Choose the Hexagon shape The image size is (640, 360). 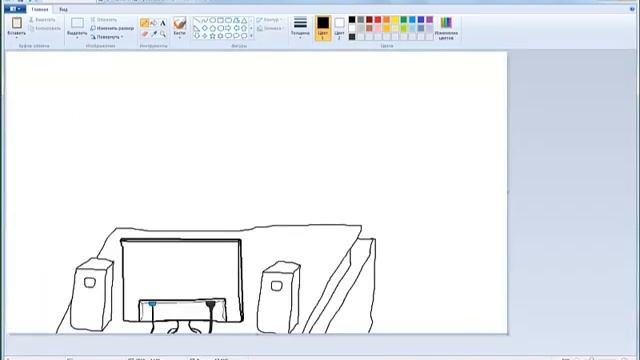coord(220,28)
